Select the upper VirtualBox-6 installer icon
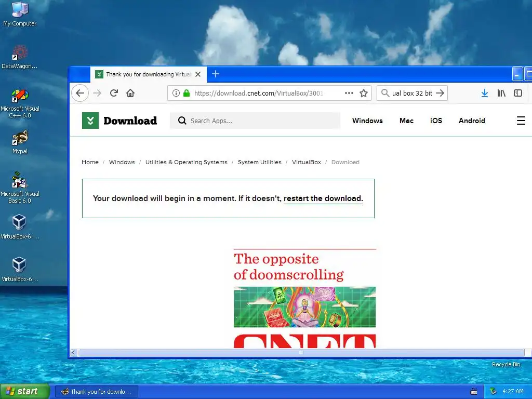This screenshot has height=399, width=532. (19, 227)
